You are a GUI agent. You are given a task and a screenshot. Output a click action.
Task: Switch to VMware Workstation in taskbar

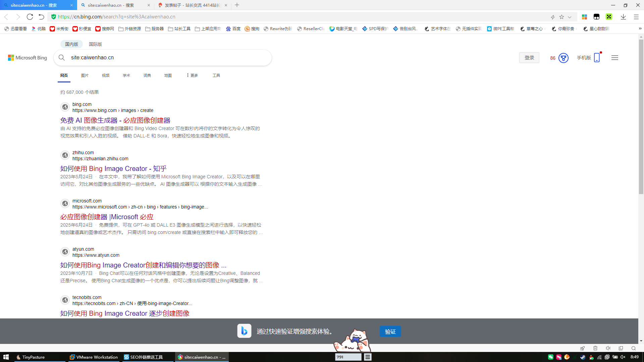tap(94, 357)
